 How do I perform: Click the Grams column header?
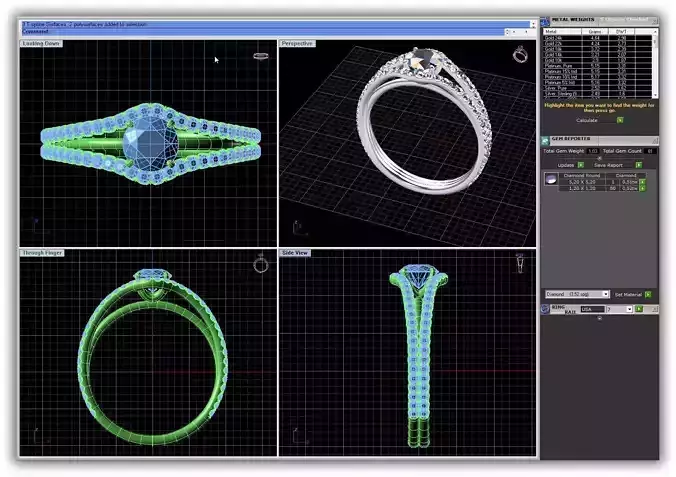pyautogui.click(x=595, y=31)
